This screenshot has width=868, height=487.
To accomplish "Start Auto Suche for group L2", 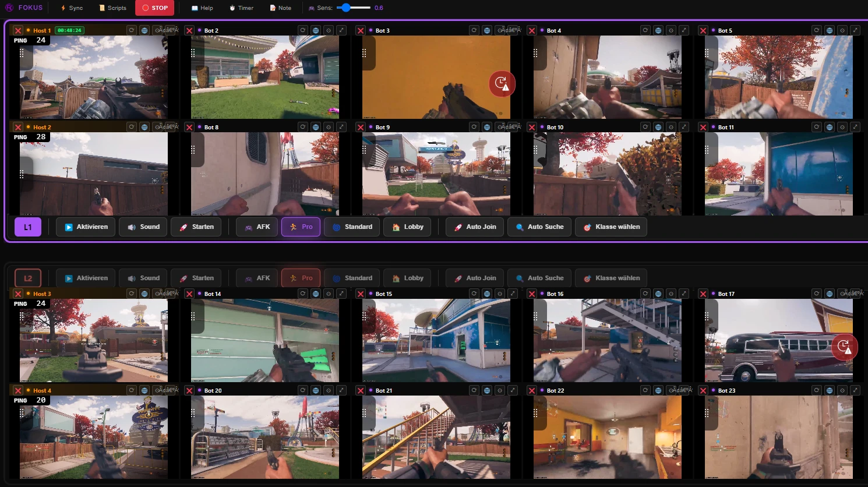I will 539,278.
